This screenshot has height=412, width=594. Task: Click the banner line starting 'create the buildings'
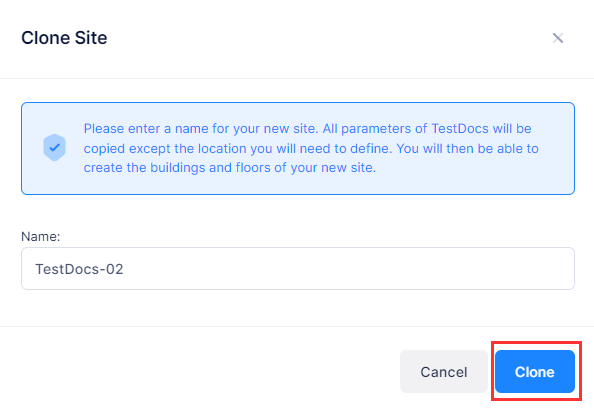pos(230,168)
